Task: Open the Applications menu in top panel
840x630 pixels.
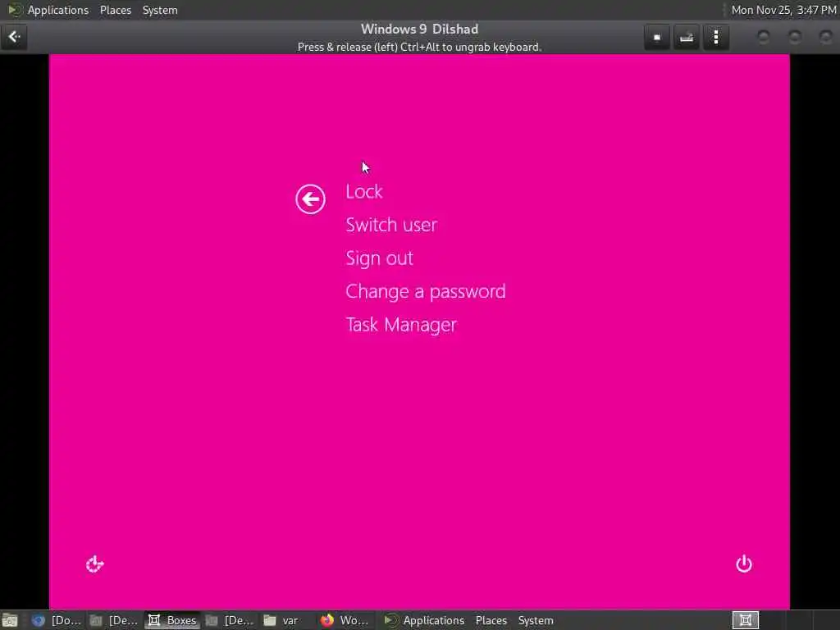Action: click(x=58, y=10)
